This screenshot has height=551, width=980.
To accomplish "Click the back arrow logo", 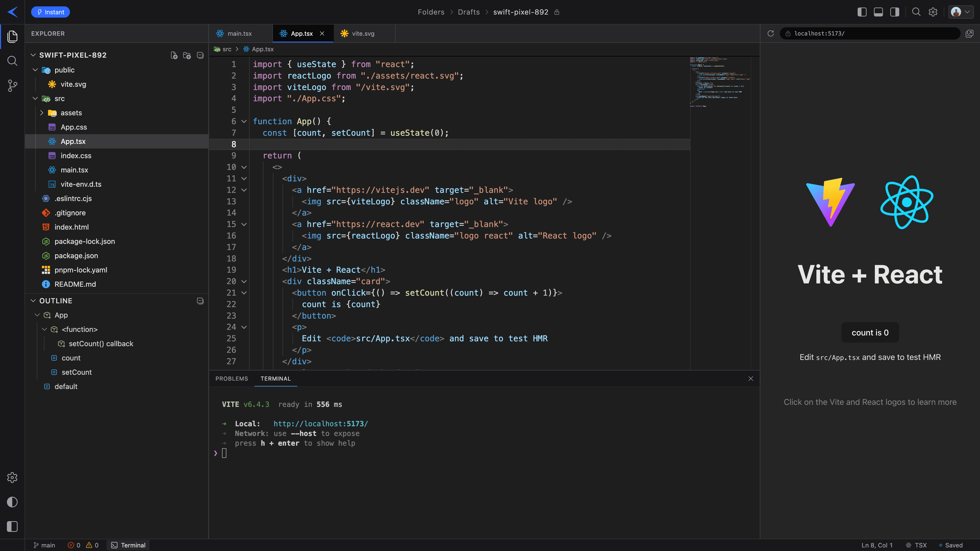I will click(x=13, y=12).
